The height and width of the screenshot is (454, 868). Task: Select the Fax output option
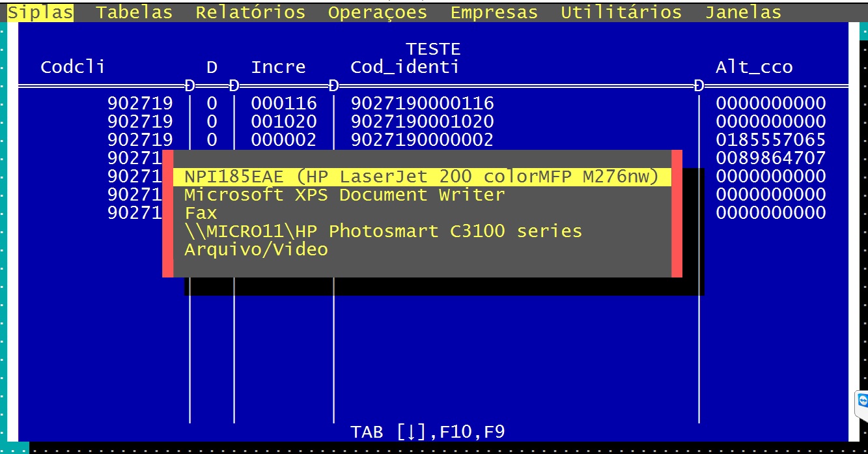201,213
